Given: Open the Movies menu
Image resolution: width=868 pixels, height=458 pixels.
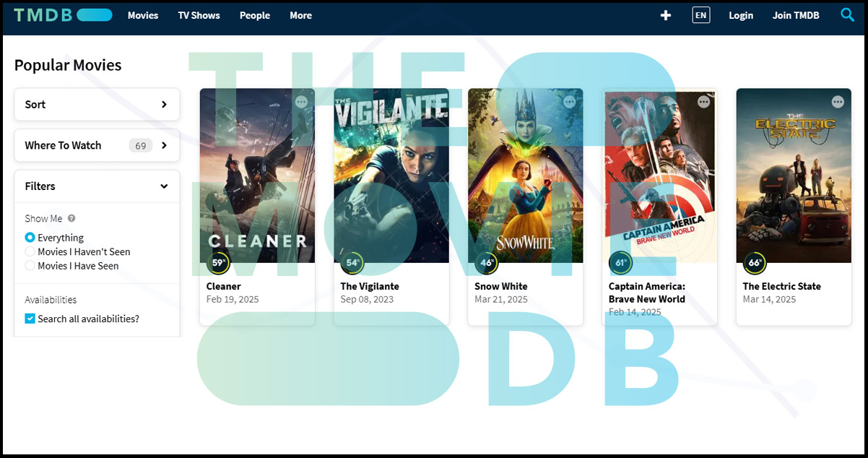Looking at the screenshot, I should [143, 15].
